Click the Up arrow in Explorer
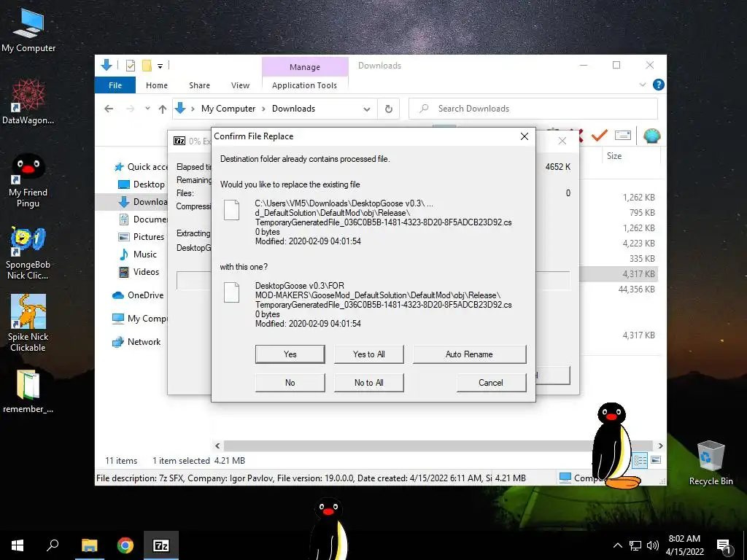Viewport: 747px width, 560px height. [x=163, y=109]
